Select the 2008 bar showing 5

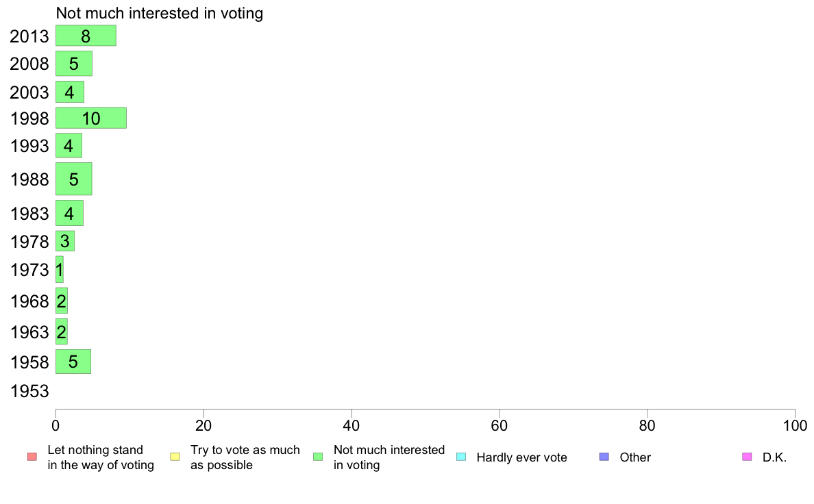click(74, 63)
